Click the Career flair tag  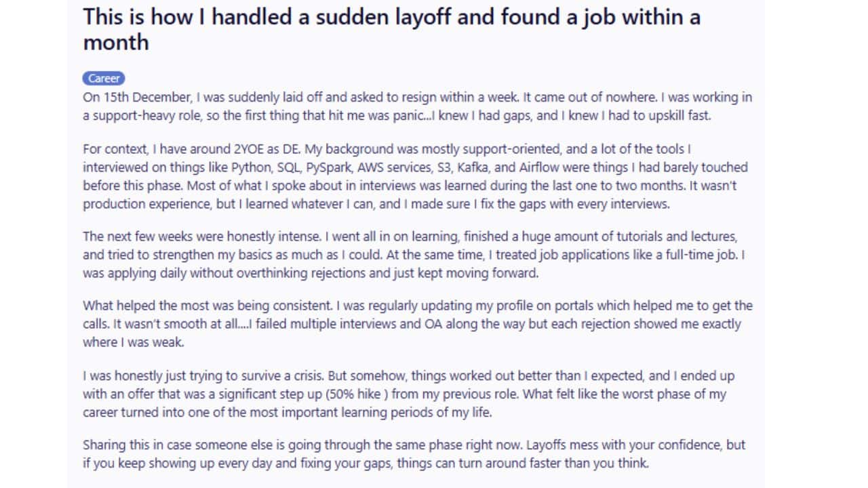(104, 78)
